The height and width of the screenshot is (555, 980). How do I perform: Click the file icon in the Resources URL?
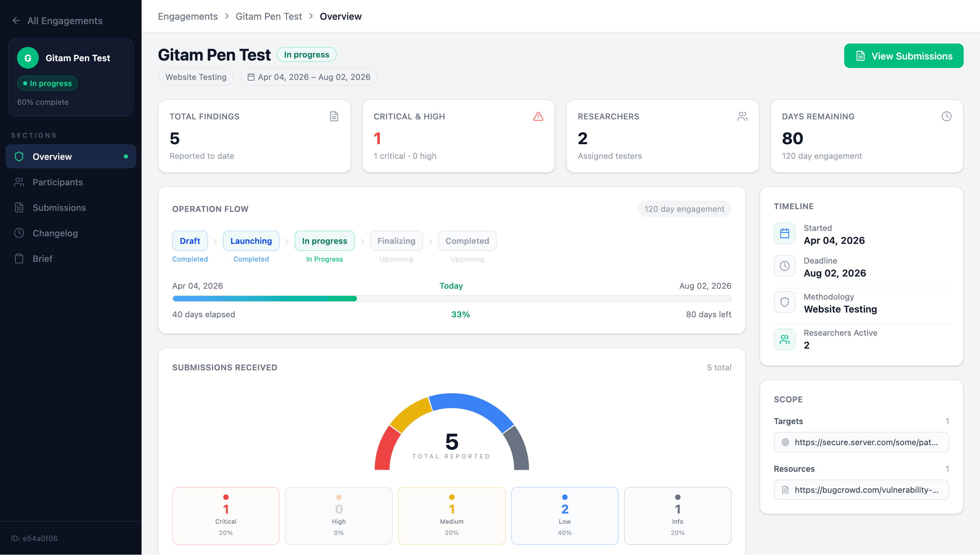pyautogui.click(x=785, y=490)
